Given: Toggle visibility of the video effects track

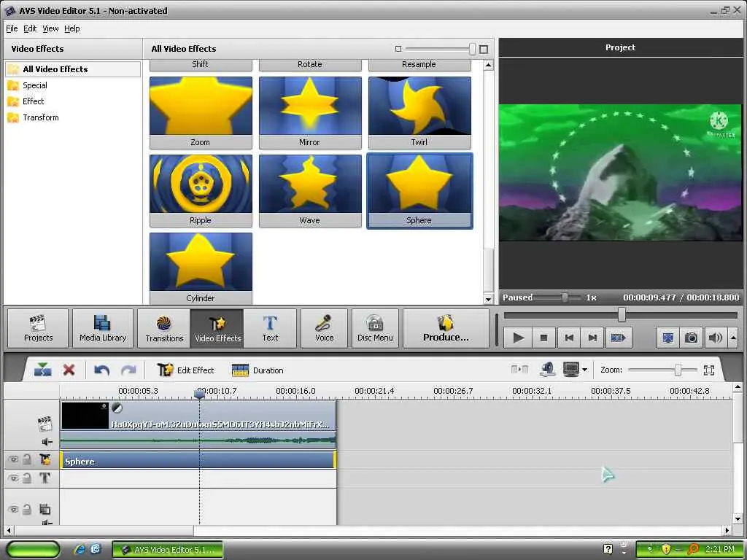Looking at the screenshot, I should (x=13, y=459).
